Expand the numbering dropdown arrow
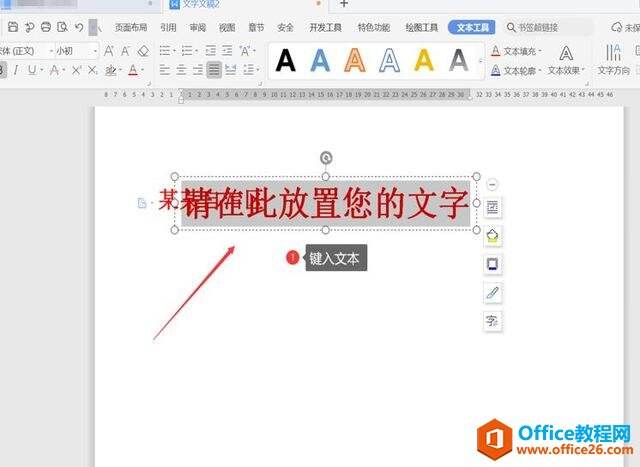 tap(196, 51)
